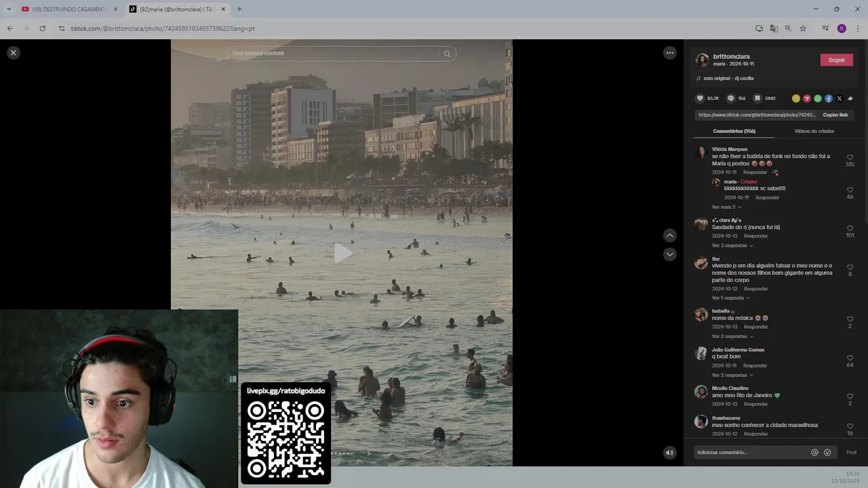Viewport: 868px width, 488px height.
Task: Open comments via speech bubble icon
Action: (x=730, y=98)
